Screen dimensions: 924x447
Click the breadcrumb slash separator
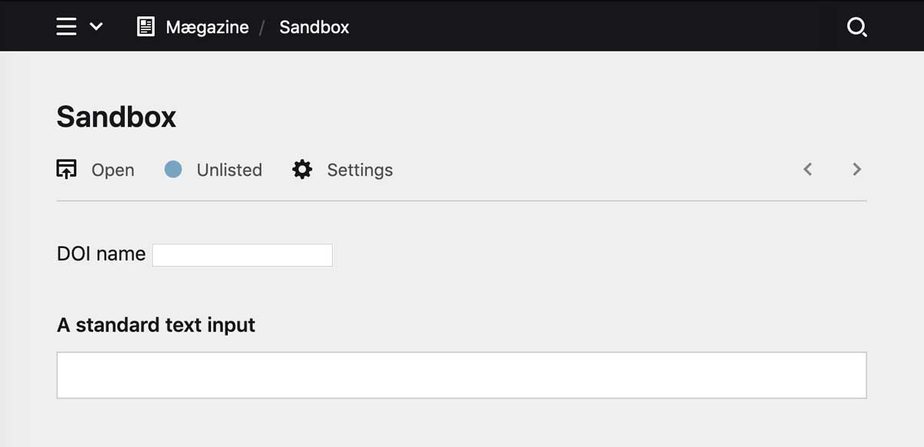point(263,27)
